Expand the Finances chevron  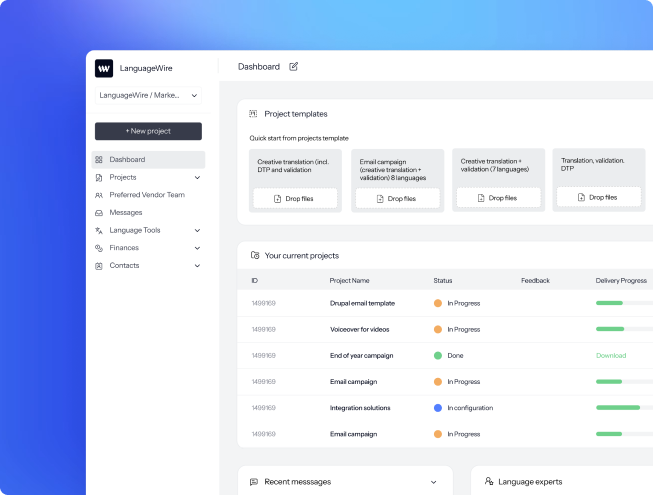click(197, 248)
